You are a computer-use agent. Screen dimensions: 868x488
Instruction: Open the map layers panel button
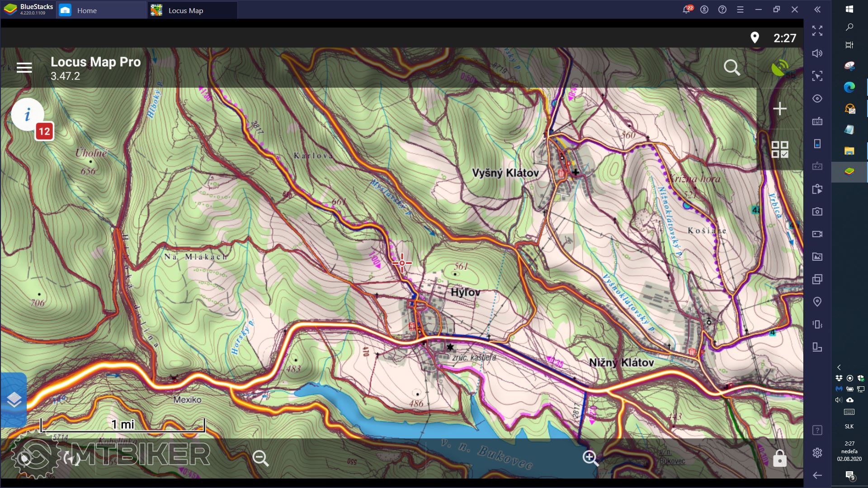pyautogui.click(x=14, y=399)
